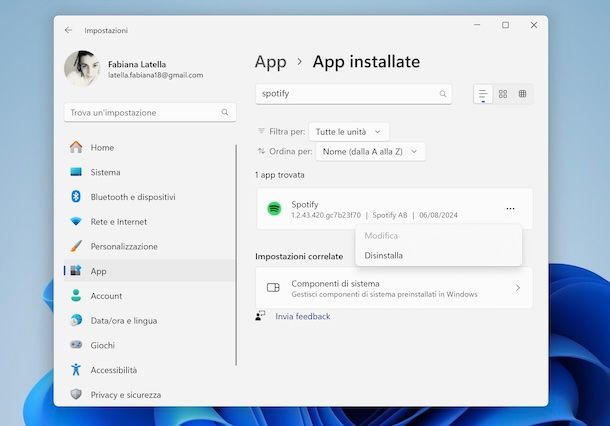Click Componenti di sistema icon
The height and width of the screenshot is (426, 610).
273,288
